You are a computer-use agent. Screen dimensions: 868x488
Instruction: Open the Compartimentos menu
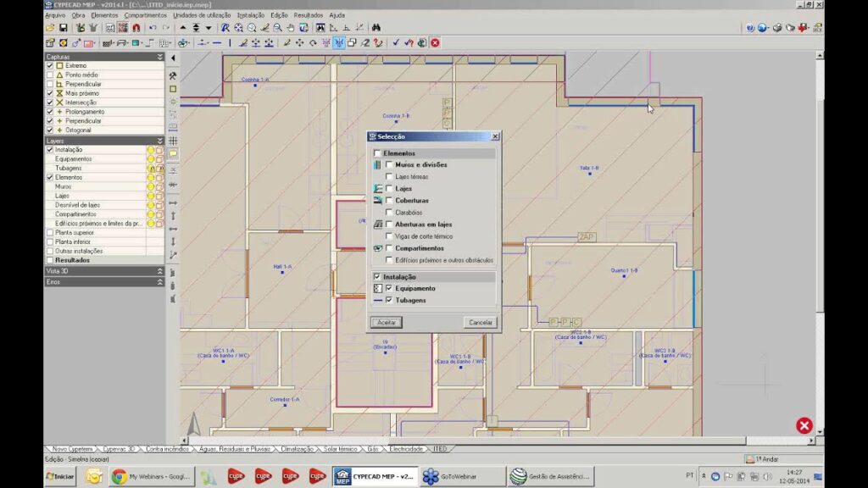click(146, 15)
